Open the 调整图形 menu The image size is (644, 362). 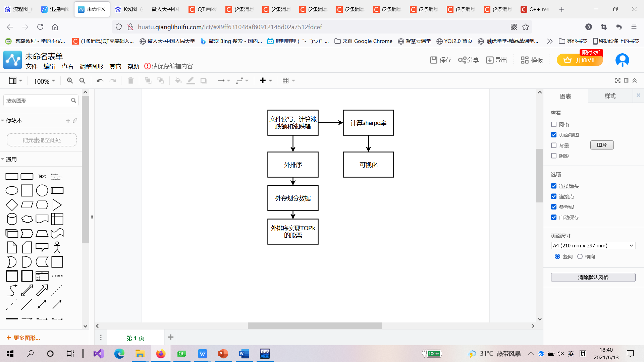coord(91,66)
